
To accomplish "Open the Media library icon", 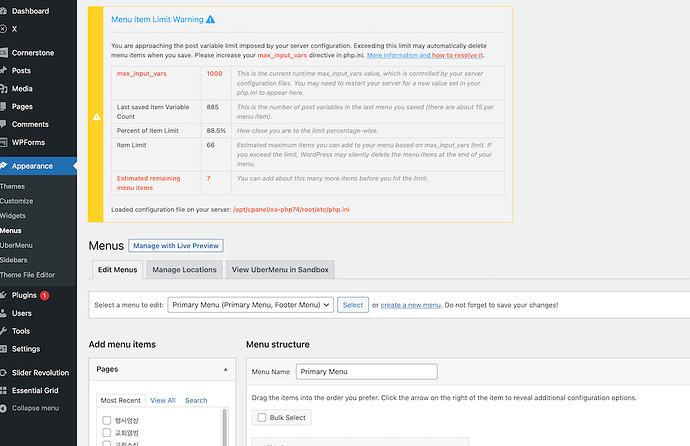I will pos(4,88).
